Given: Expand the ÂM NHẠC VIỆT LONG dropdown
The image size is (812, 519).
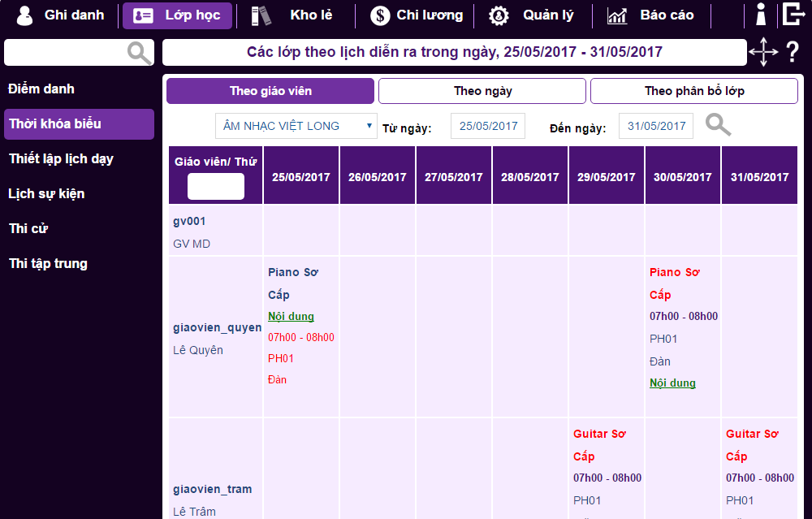Looking at the screenshot, I should point(296,126).
